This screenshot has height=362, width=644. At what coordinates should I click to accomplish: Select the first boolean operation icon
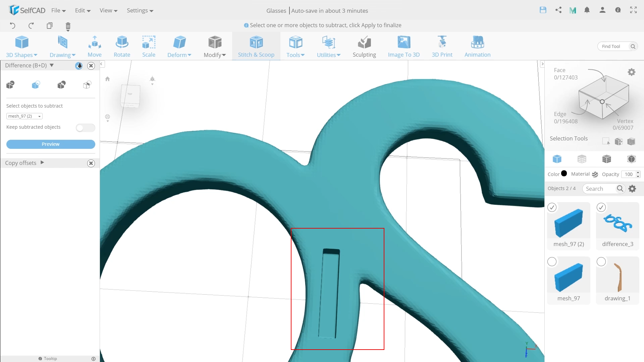[x=10, y=85]
